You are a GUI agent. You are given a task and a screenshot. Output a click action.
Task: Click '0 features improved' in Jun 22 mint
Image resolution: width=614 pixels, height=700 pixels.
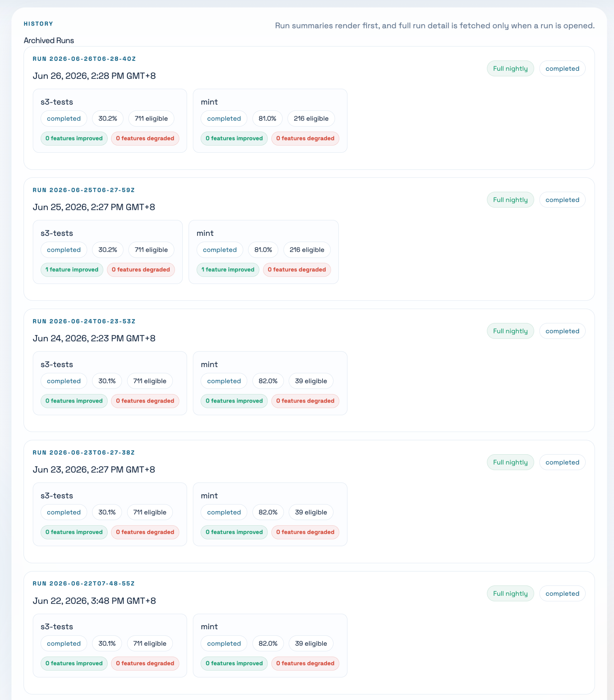point(234,663)
